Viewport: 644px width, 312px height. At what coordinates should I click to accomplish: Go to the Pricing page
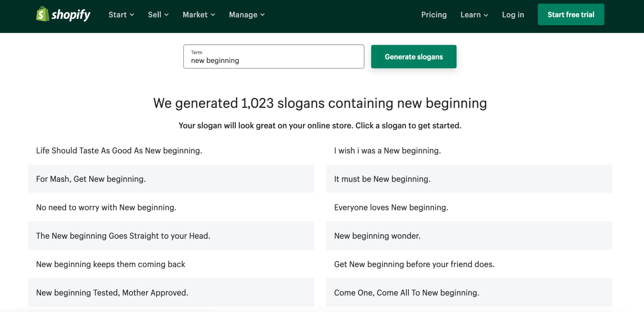coord(434,15)
